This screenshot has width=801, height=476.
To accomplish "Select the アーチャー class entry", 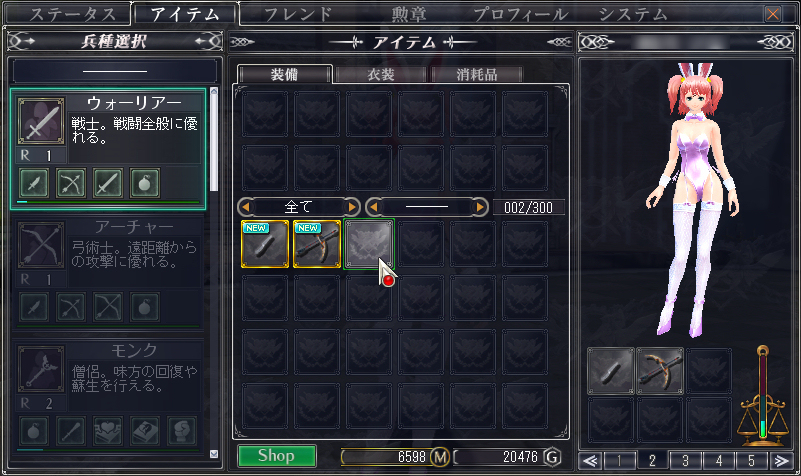I will [x=108, y=273].
